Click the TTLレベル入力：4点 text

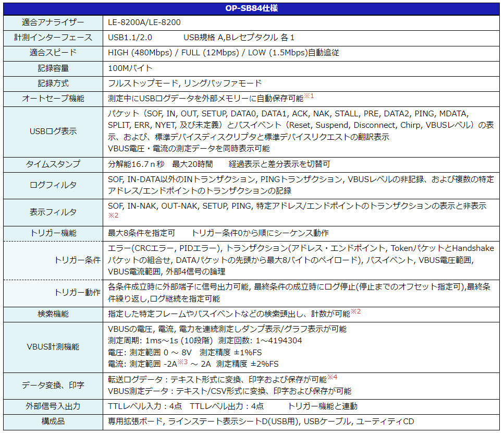pyautogui.click(x=145, y=406)
